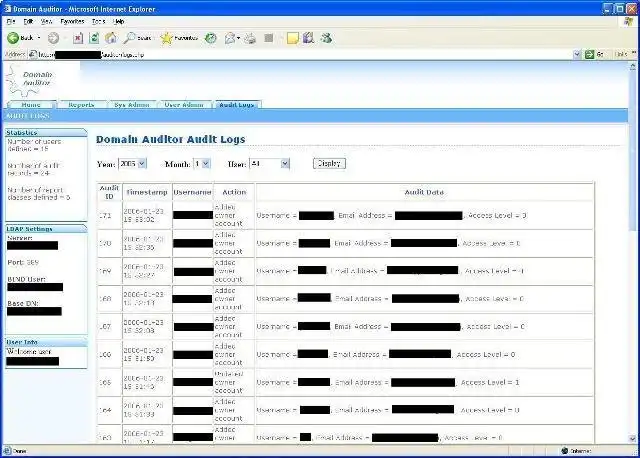Click scrollbar down arrow at page bottom
The width and height of the screenshot is (640, 458).
click(x=633, y=439)
